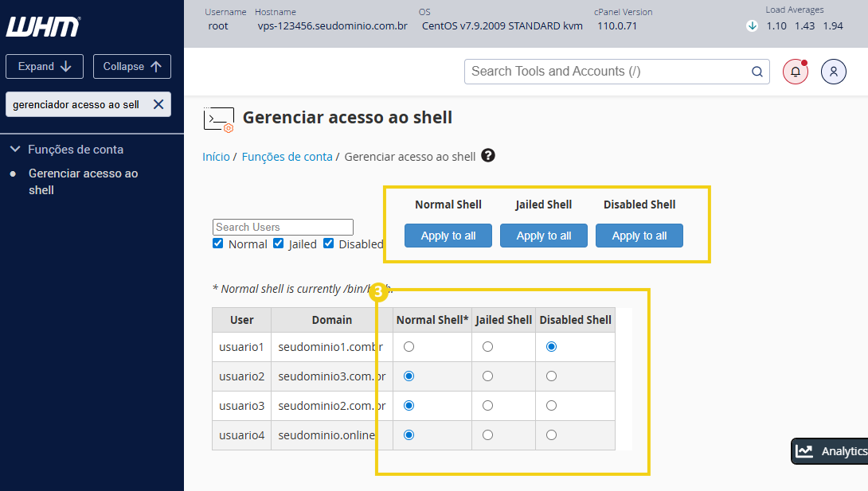This screenshot has width=868, height=491.
Task: Click the Collapse button
Action: [131, 66]
